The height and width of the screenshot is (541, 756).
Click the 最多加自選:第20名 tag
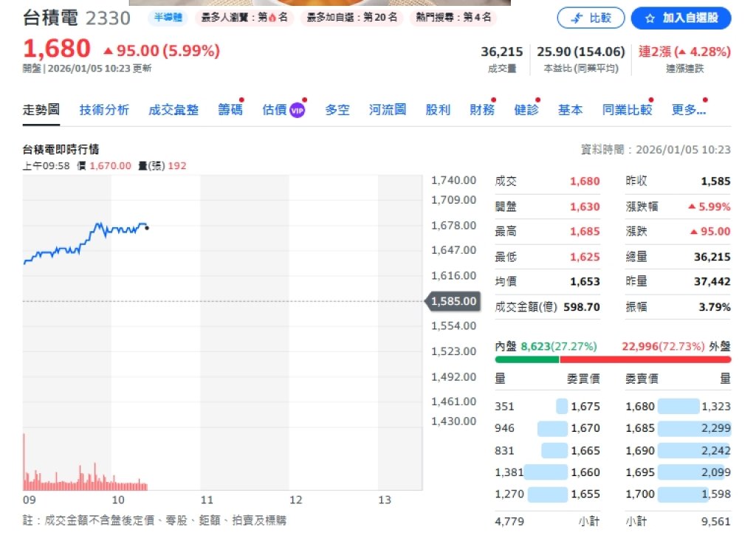pyautogui.click(x=351, y=18)
